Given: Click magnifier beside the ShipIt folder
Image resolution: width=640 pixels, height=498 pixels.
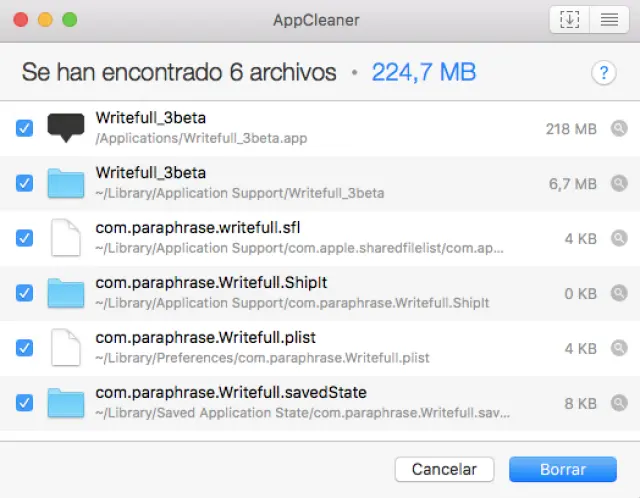Looking at the screenshot, I should click(x=620, y=293).
